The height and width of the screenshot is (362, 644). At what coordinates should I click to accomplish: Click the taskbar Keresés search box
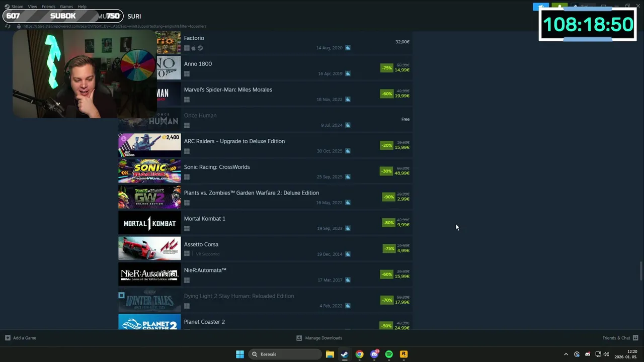pyautogui.click(x=285, y=354)
